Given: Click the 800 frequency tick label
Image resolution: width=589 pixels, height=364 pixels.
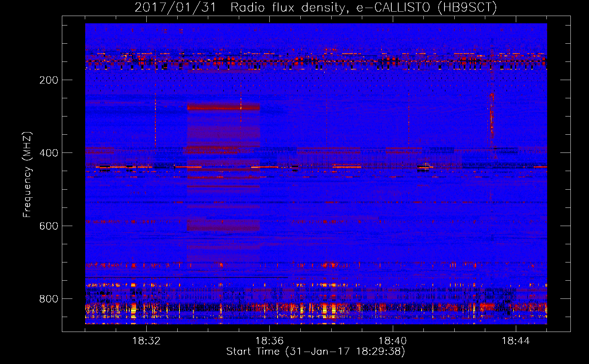Looking at the screenshot, I should [49, 299].
